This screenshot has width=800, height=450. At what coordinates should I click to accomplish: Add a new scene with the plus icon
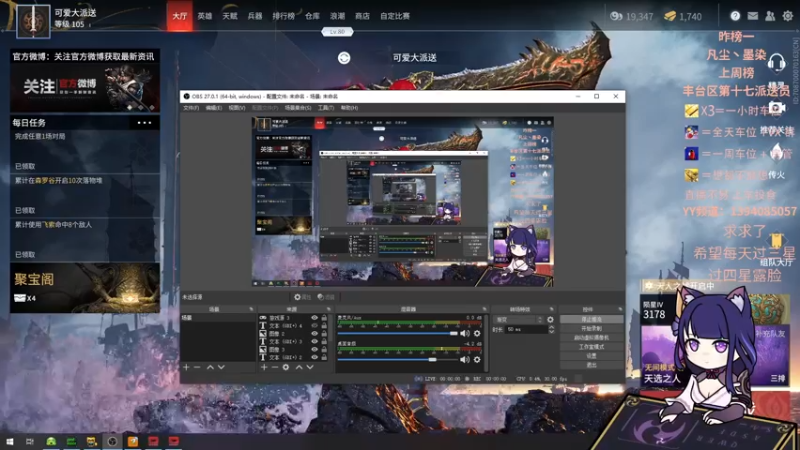(186, 367)
